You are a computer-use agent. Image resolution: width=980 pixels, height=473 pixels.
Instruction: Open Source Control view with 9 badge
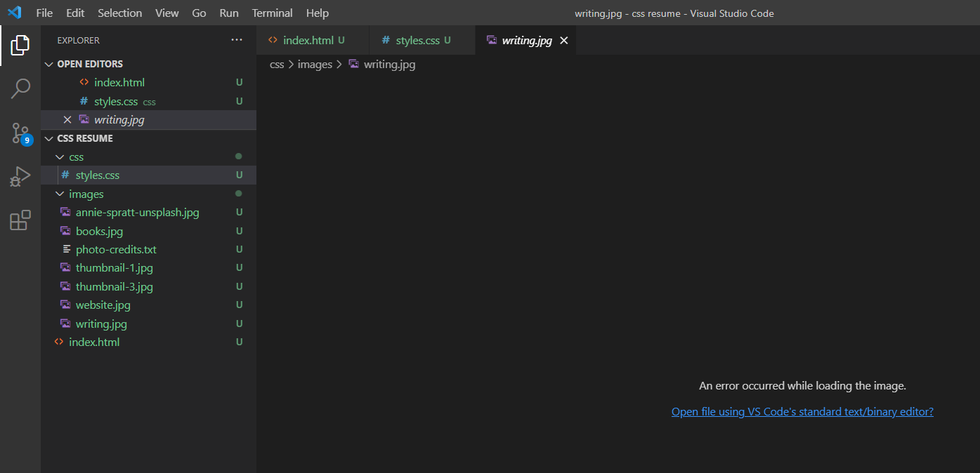coord(20,133)
